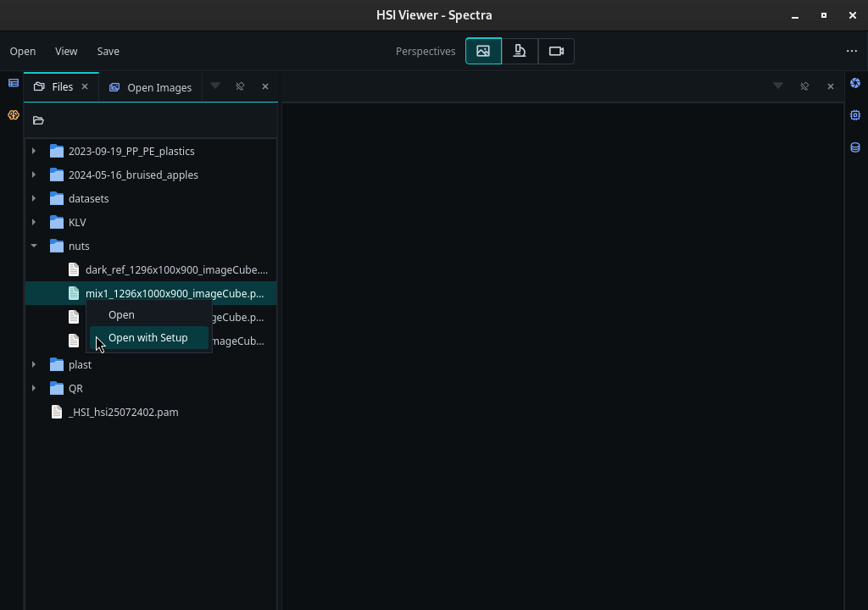Expand the 2023-09-19_PP_PE_plastics folder
The width and height of the screenshot is (868, 610).
click(34, 151)
